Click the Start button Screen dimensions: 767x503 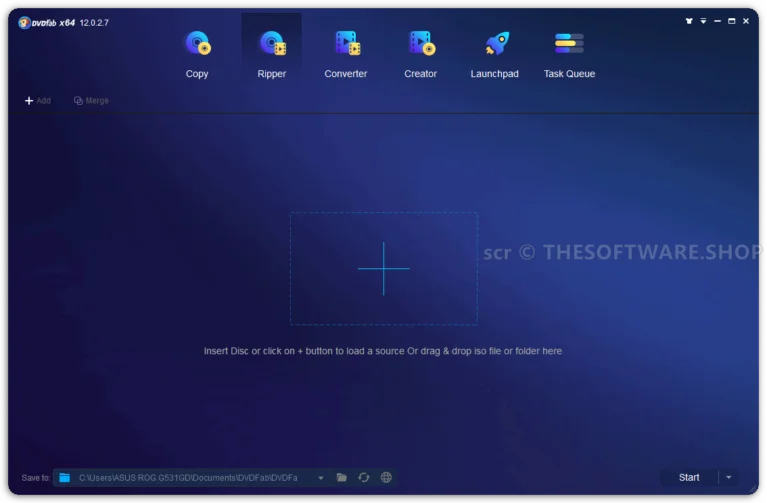point(689,477)
